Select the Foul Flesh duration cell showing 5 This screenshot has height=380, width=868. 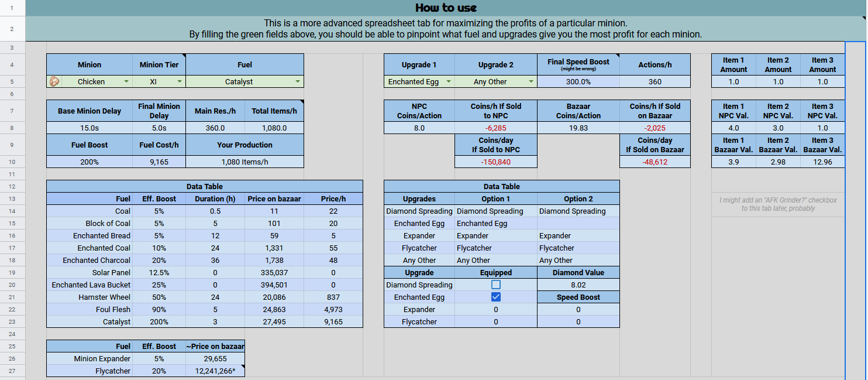(x=216, y=309)
